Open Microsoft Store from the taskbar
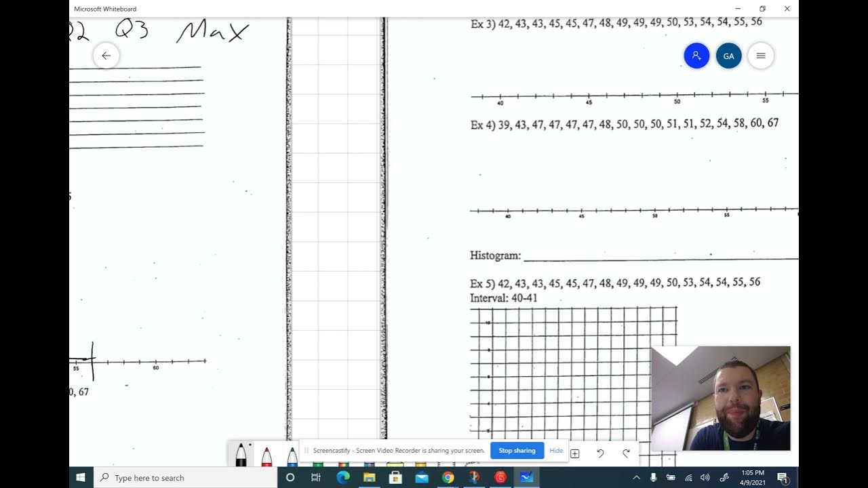 point(395,477)
